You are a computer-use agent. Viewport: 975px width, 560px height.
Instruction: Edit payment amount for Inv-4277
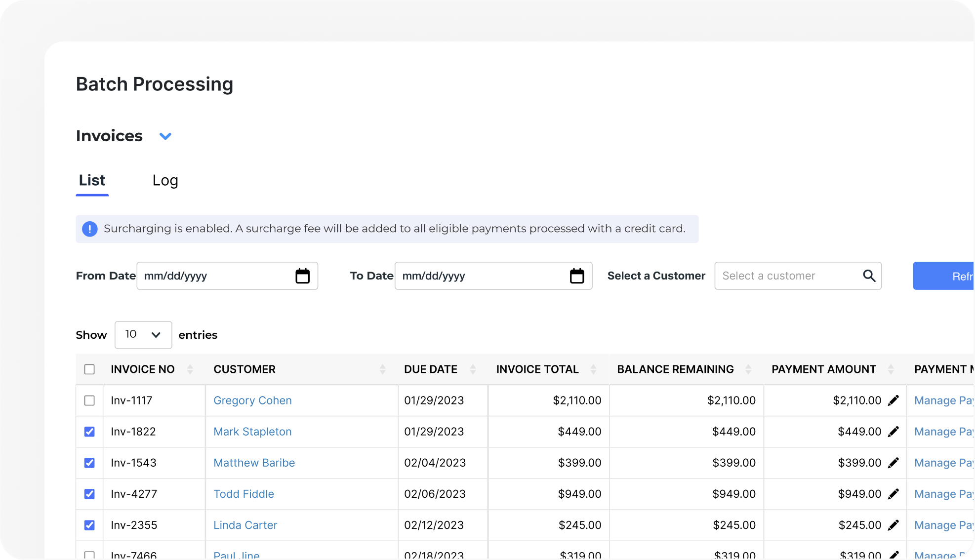(x=894, y=494)
